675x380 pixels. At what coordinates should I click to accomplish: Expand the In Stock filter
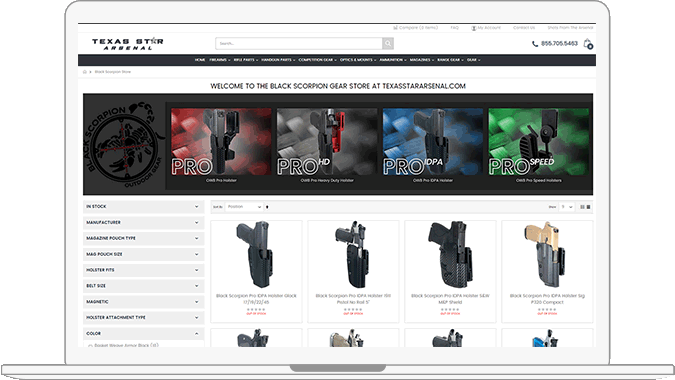click(143, 207)
